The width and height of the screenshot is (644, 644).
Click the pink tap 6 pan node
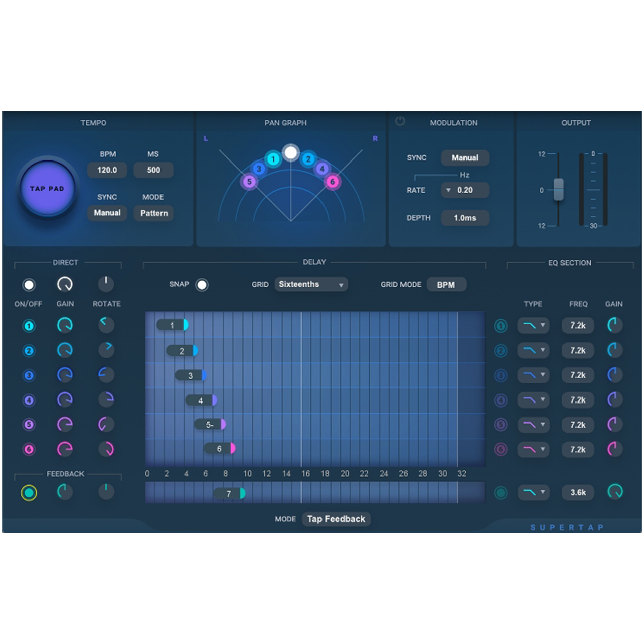tap(332, 181)
